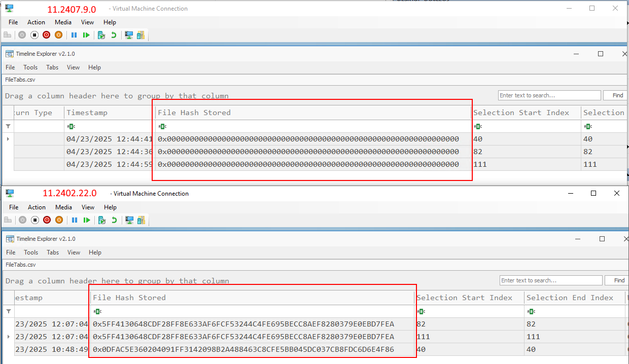This screenshot has height=364, width=629.
Task: Open Media menu in 11.2407.9.0 VM window
Action: (x=63, y=22)
